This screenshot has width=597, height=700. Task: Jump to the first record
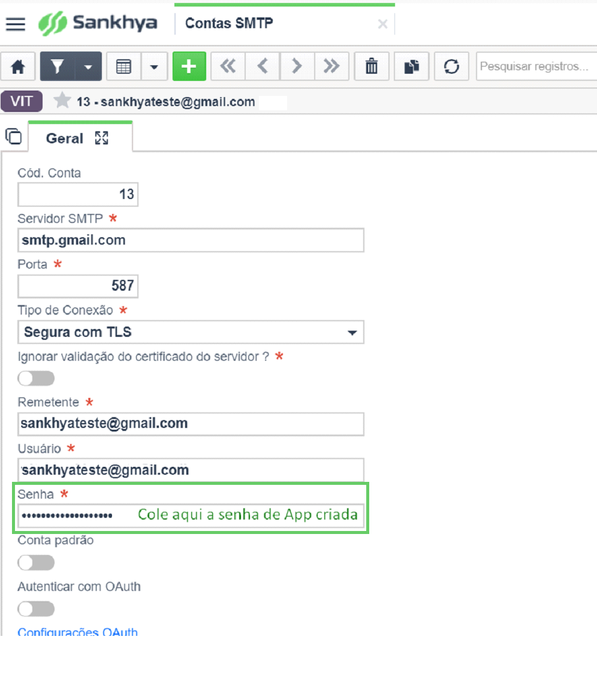228,67
